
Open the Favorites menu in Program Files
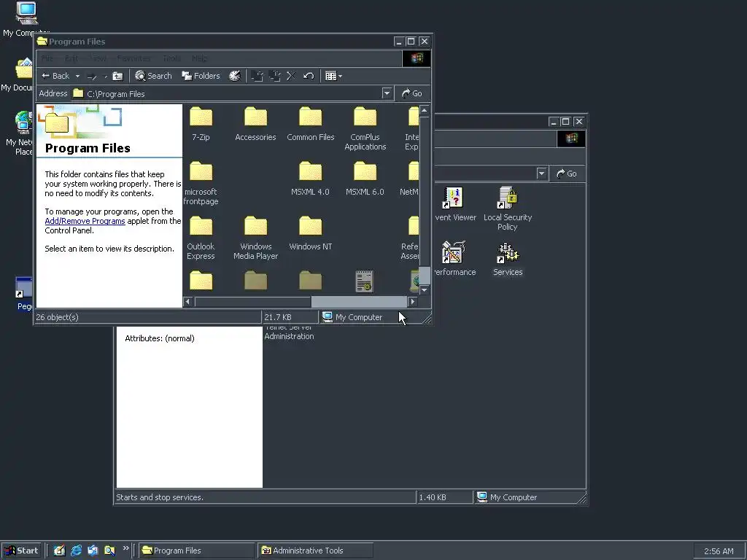pyautogui.click(x=134, y=58)
